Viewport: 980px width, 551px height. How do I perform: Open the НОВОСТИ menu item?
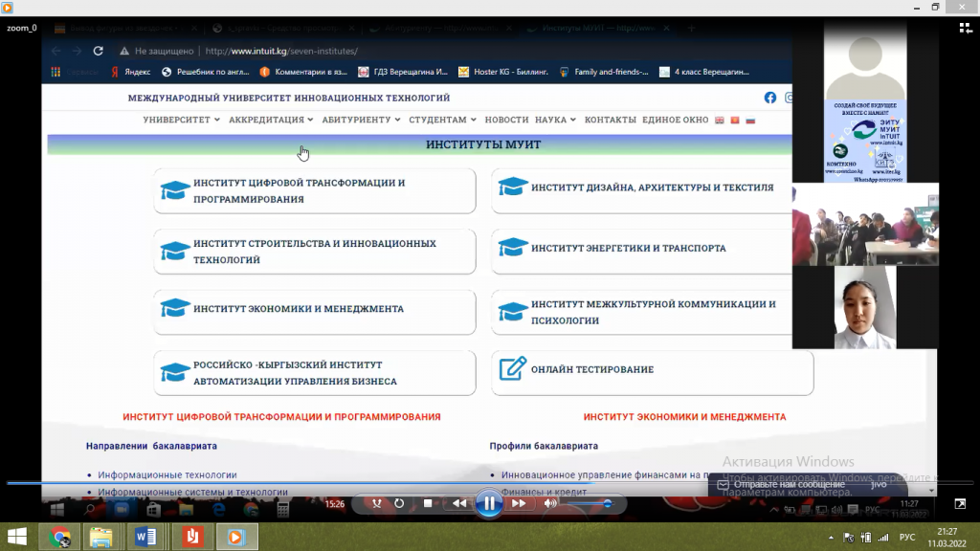[506, 120]
